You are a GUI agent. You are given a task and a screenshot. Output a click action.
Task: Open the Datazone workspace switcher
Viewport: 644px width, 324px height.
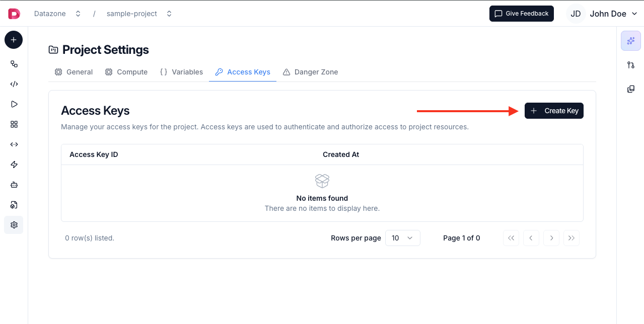(x=57, y=14)
